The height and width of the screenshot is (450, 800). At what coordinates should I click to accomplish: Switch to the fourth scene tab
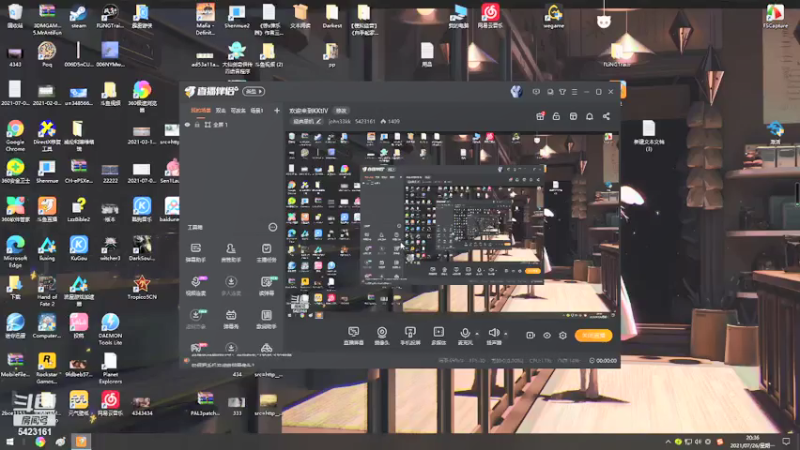tap(256, 110)
